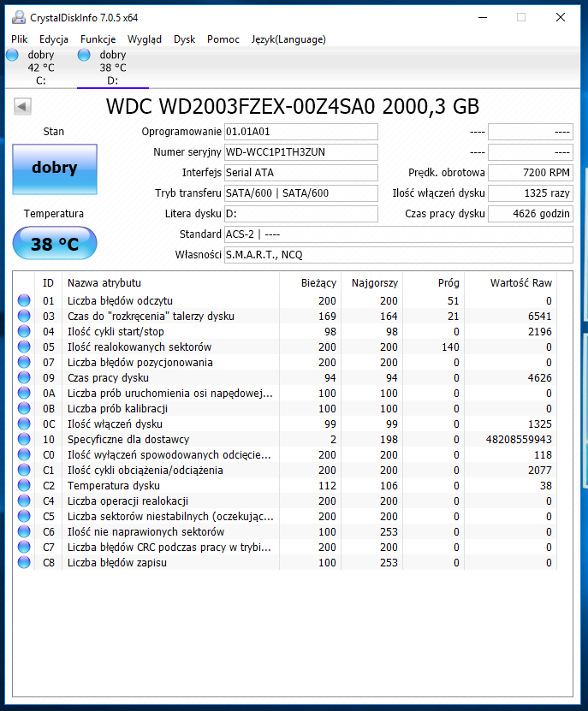Open the Funkcje menu
588x711 pixels.
[x=98, y=39]
